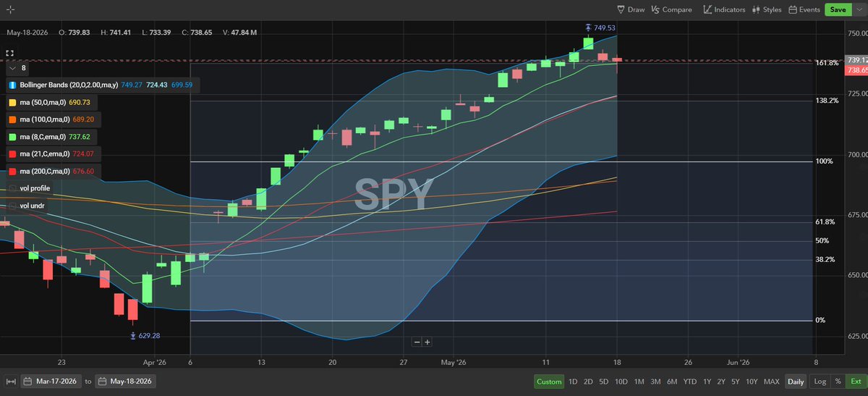
Task: Select the YTD time range
Action: click(x=690, y=382)
